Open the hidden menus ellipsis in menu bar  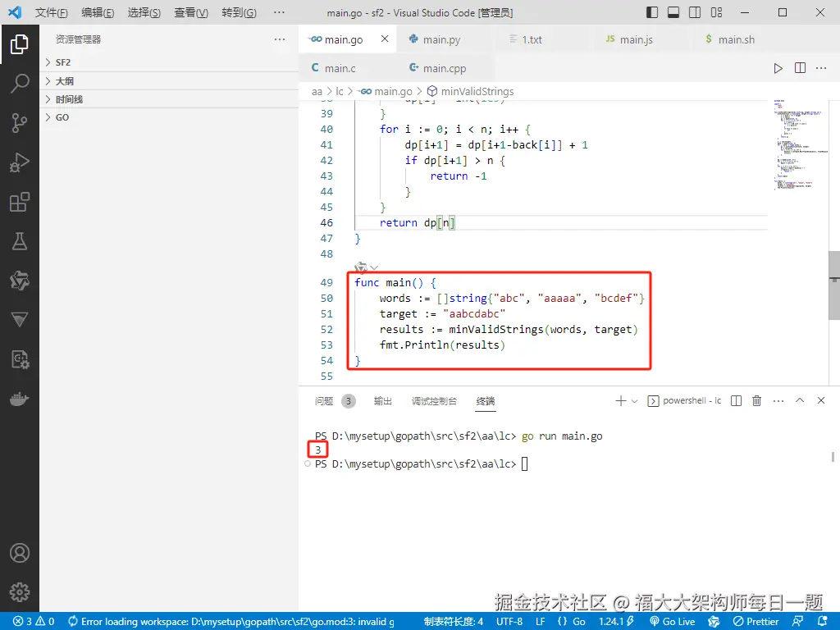point(279,12)
